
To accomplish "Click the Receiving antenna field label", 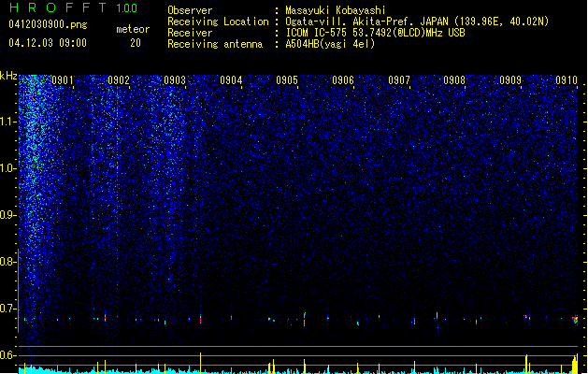I will (215, 44).
